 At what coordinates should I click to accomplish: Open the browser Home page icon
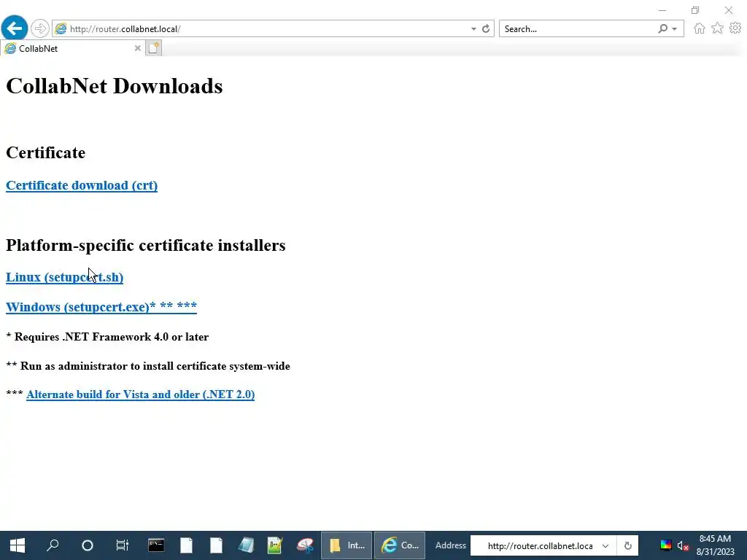click(x=699, y=28)
